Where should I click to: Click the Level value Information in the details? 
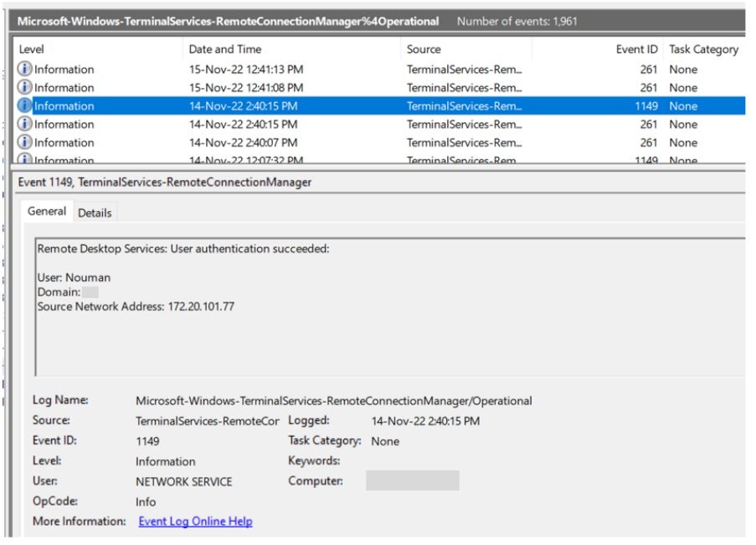point(166,461)
